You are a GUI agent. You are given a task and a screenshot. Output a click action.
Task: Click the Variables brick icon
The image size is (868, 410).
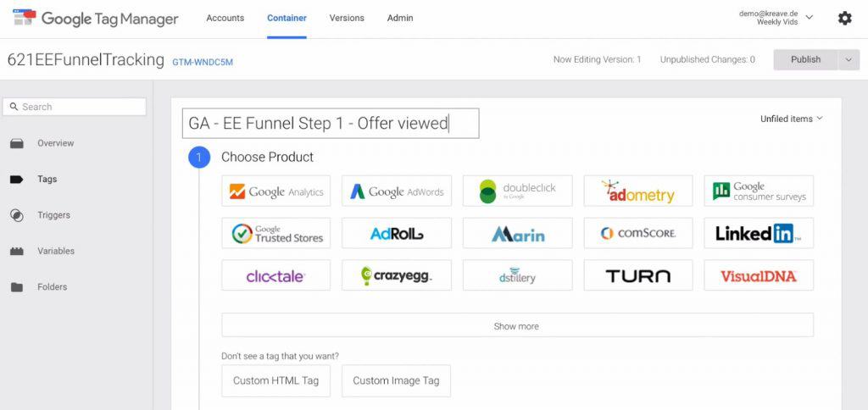[x=17, y=252]
